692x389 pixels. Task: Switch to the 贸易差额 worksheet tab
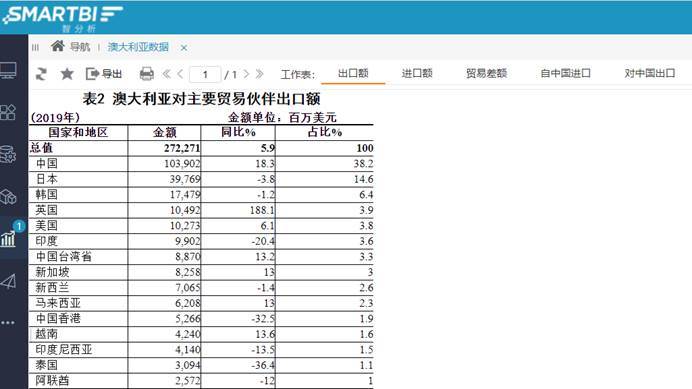coord(486,73)
